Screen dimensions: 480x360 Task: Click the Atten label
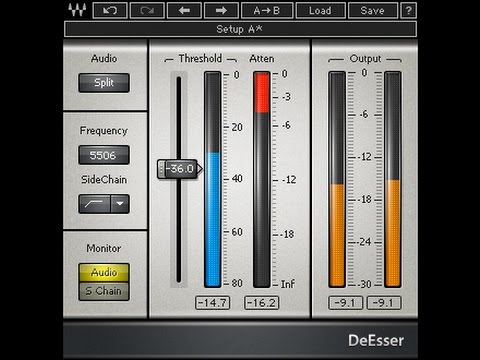(262, 59)
